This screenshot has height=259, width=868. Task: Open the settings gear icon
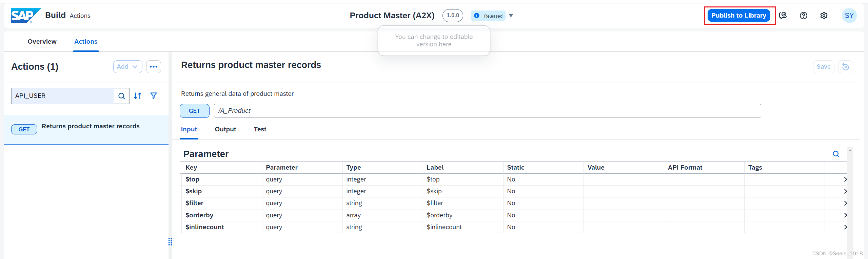click(824, 16)
